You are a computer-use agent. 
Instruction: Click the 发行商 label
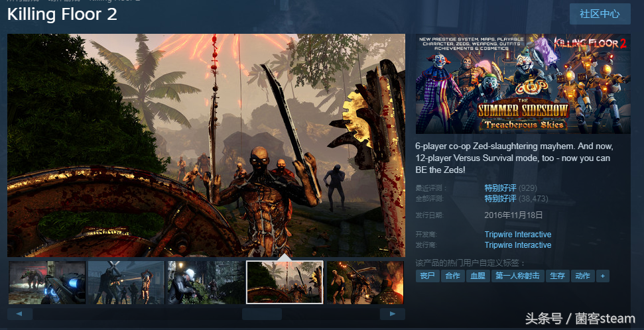point(426,245)
